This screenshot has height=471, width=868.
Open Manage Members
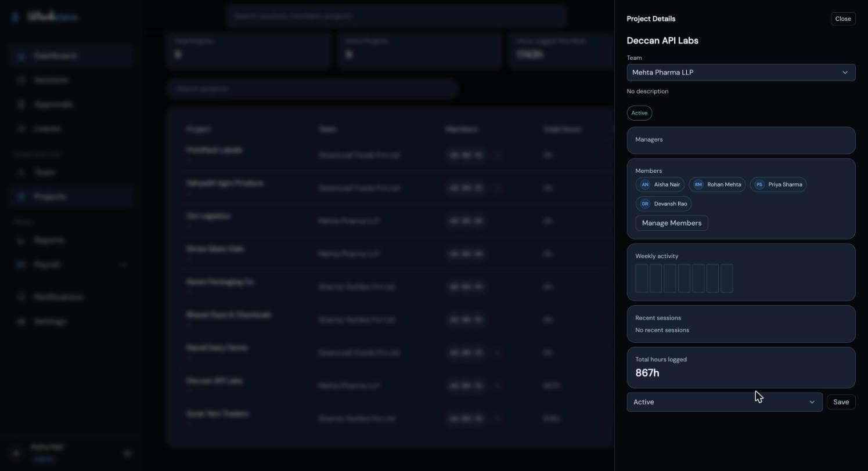[672, 223]
